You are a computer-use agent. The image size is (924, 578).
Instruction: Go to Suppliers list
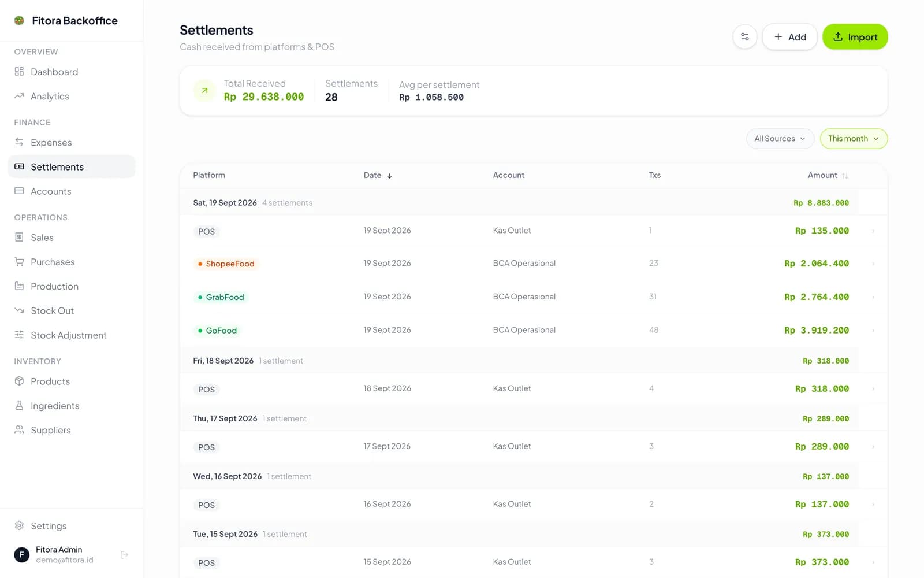tap(72, 429)
